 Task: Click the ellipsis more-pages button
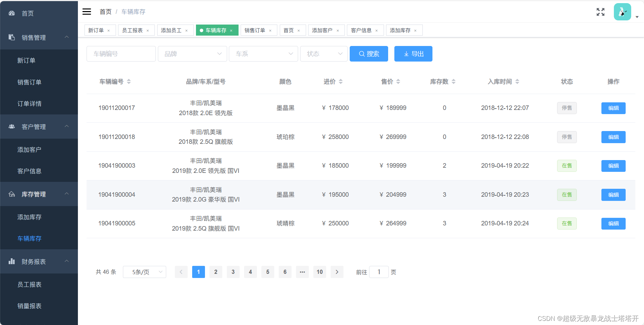point(302,272)
